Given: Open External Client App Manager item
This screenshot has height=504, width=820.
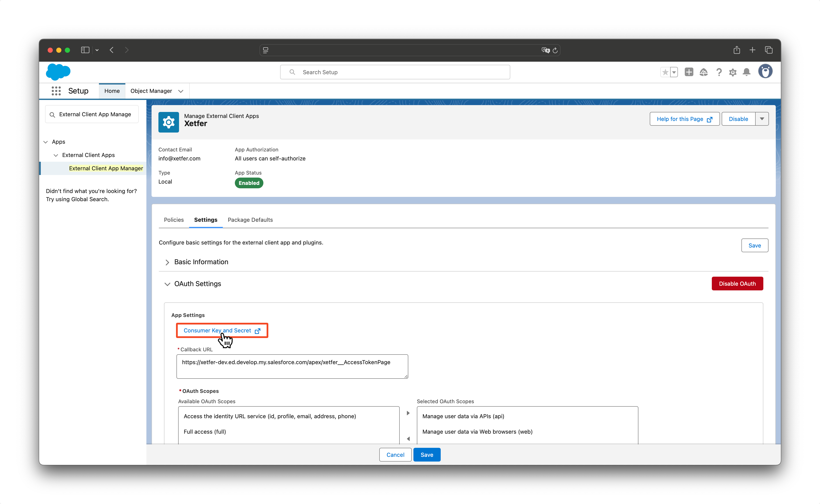Looking at the screenshot, I should pyautogui.click(x=106, y=168).
